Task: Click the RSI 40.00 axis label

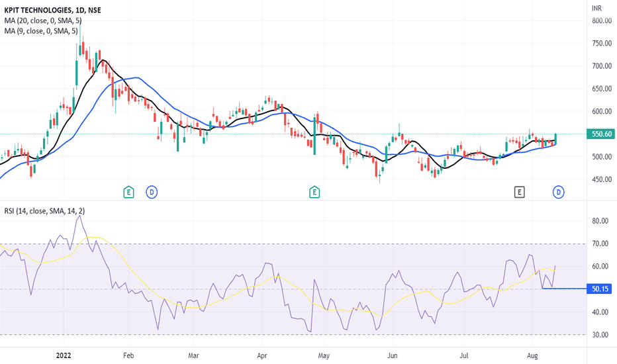Action: click(x=600, y=312)
